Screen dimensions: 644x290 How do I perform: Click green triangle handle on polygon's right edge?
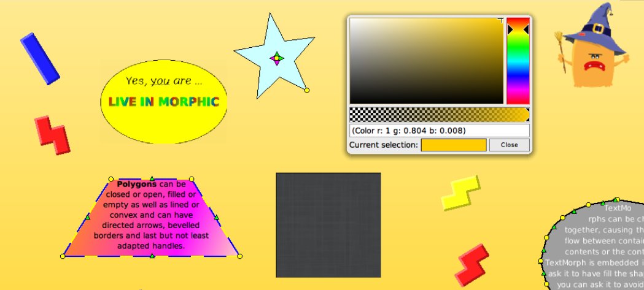[x=217, y=217]
